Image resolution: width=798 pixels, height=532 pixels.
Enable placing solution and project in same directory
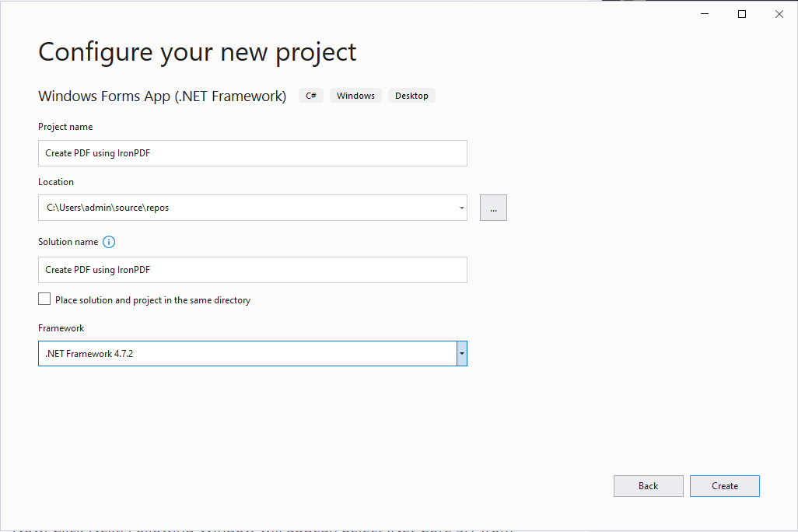(x=44, y=299)
